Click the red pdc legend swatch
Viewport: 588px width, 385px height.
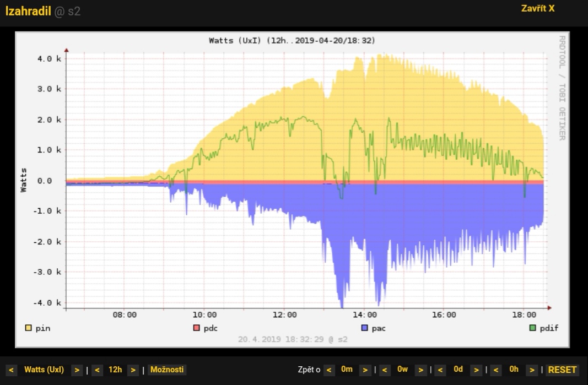pos(196,328)
